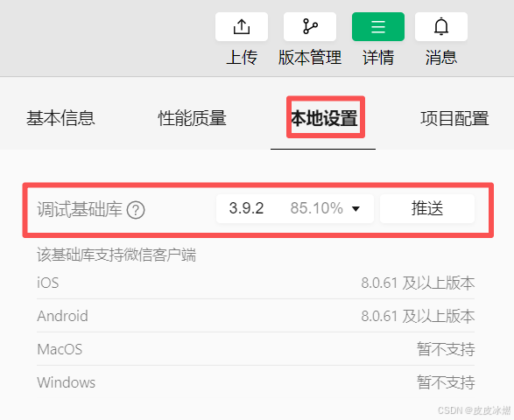Open the 项目配置 tab

coord(454,118)
